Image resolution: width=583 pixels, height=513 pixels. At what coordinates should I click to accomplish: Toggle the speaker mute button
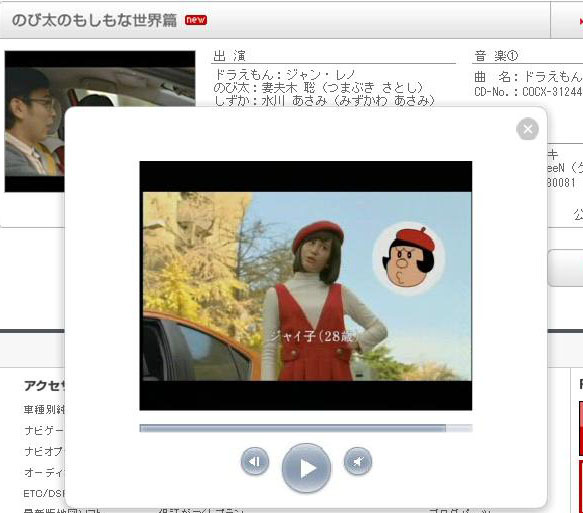pos(358,461)
